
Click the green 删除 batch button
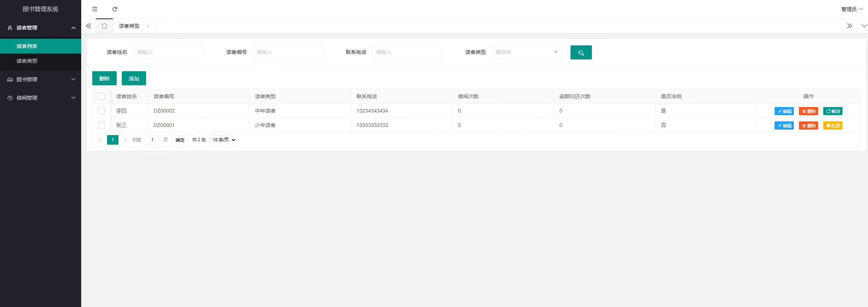104,79
